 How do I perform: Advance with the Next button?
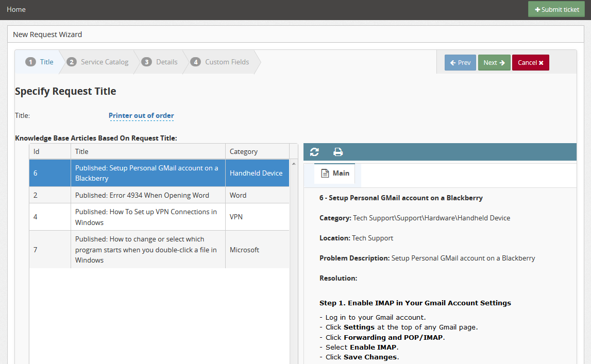[x=494, y=62]
